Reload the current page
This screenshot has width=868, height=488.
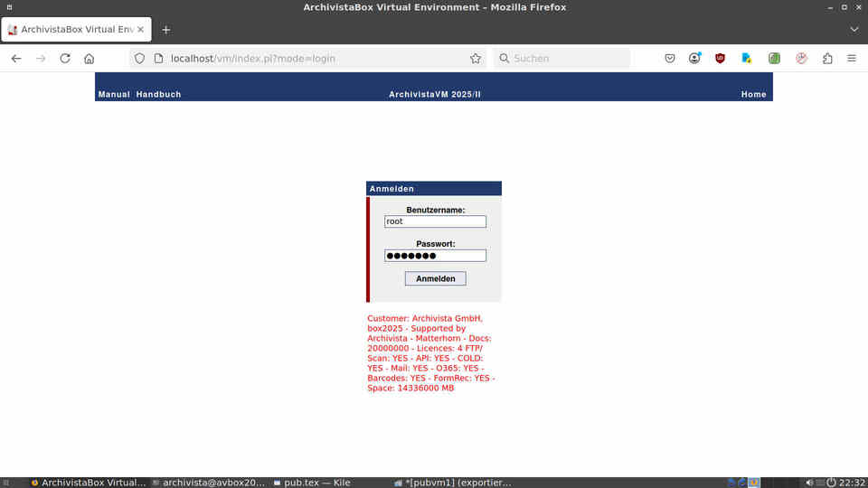click(65, 58)
